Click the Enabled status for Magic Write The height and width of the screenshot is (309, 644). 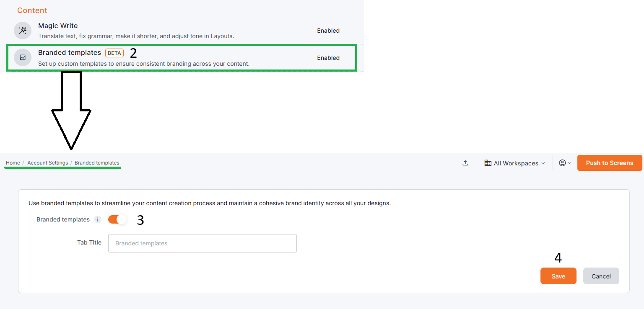click(328, 31)
